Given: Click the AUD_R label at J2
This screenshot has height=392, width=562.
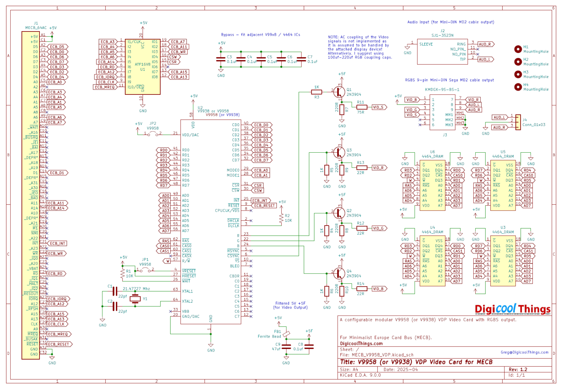Looking at the screenshot, I should click(x=486, y=44).
